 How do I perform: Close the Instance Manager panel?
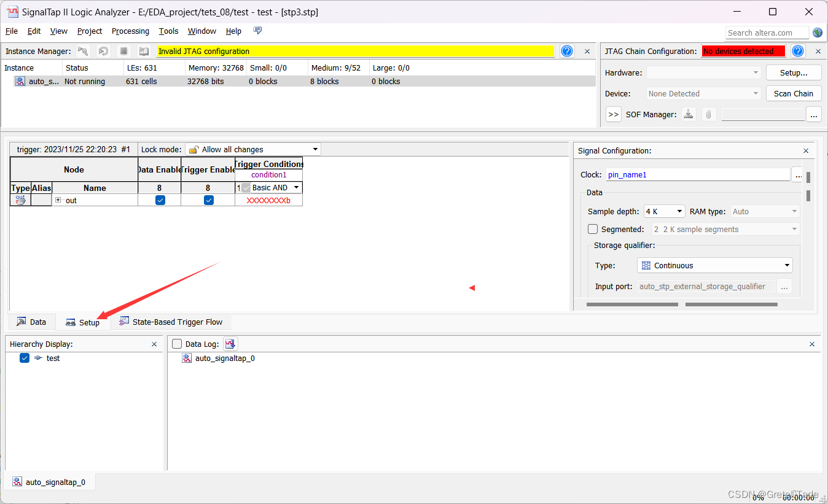(587, 51)
